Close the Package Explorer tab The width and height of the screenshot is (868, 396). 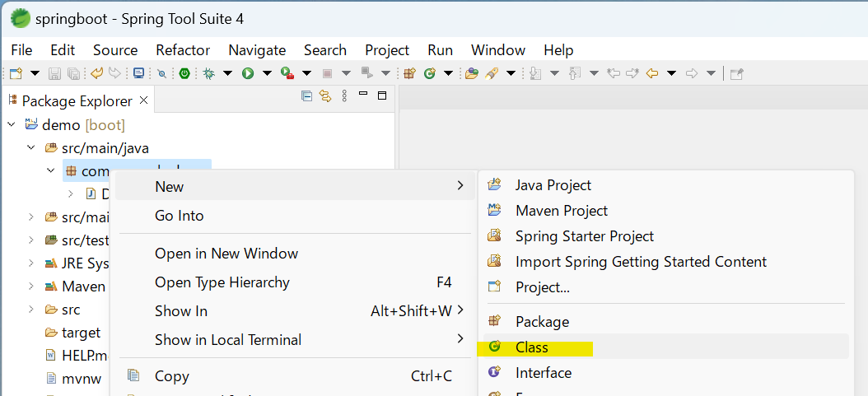pos(143,100)
